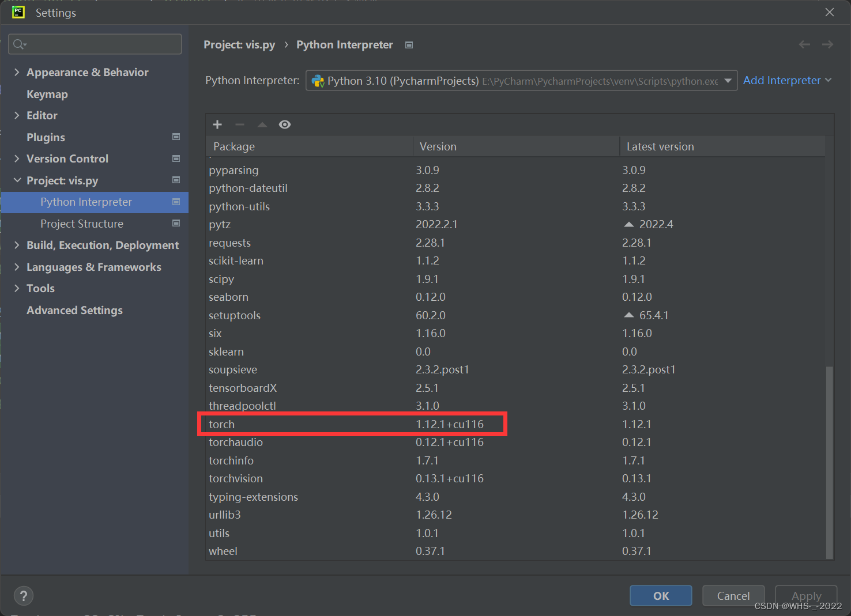Click the help question mark icon
Screen dimensions: 851x616
pos(24,596)
